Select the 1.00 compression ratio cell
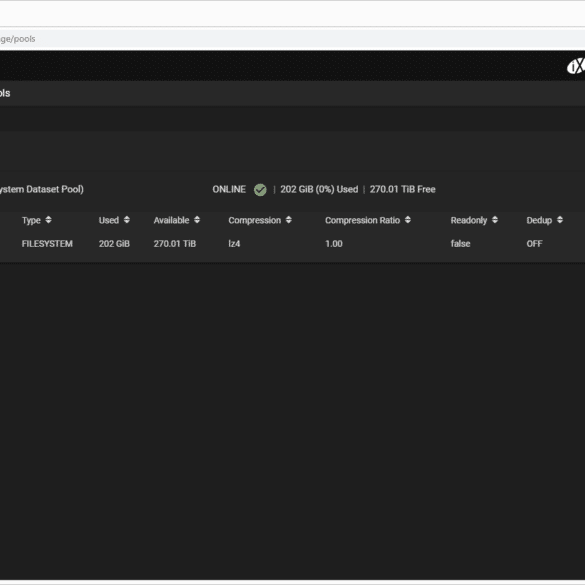The image size is (585, 585). pos(334,244)
